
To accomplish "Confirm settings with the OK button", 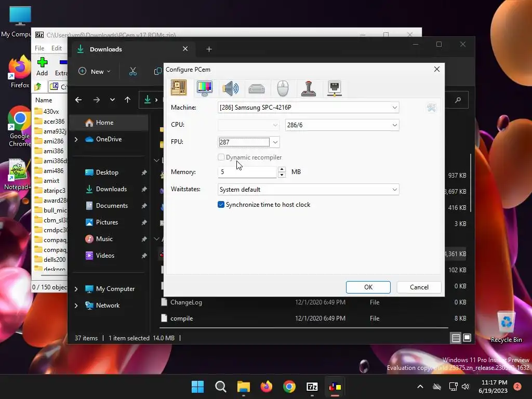I will pos(368,287).
